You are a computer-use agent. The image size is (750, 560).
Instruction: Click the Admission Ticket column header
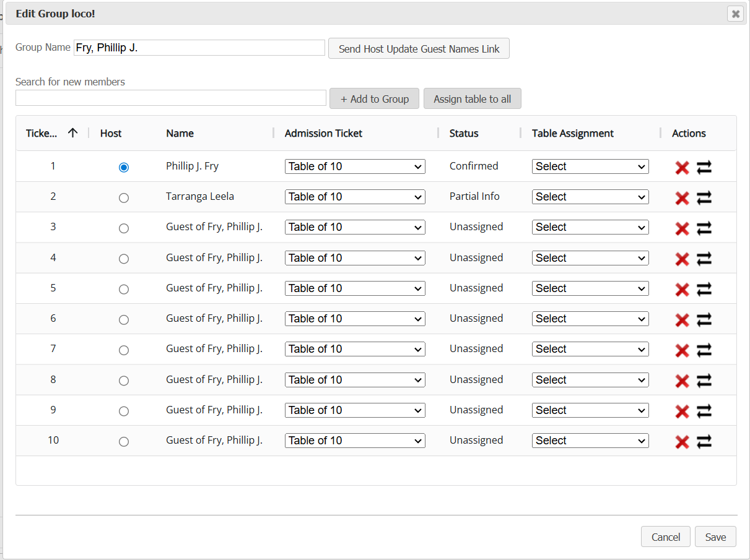(323, 133)
